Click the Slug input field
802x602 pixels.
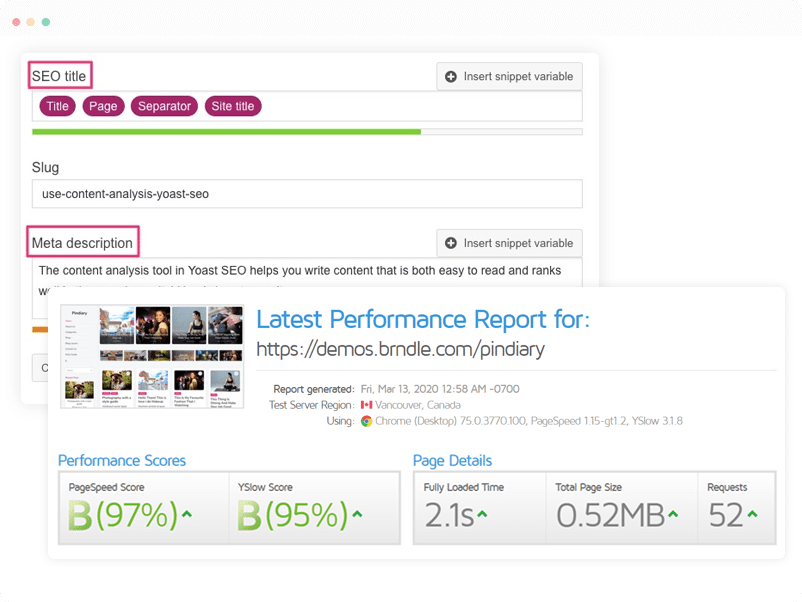(x=307, y=194)
